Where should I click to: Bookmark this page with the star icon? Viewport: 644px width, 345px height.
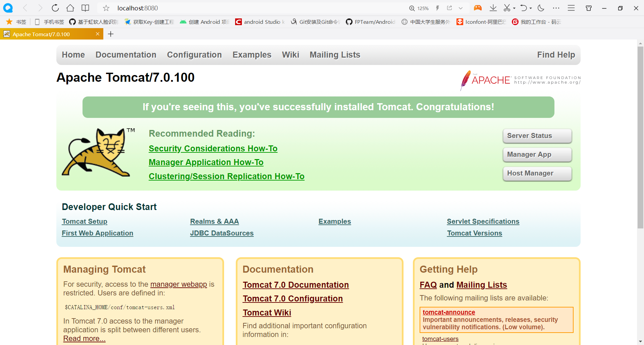tap(106, 8)
